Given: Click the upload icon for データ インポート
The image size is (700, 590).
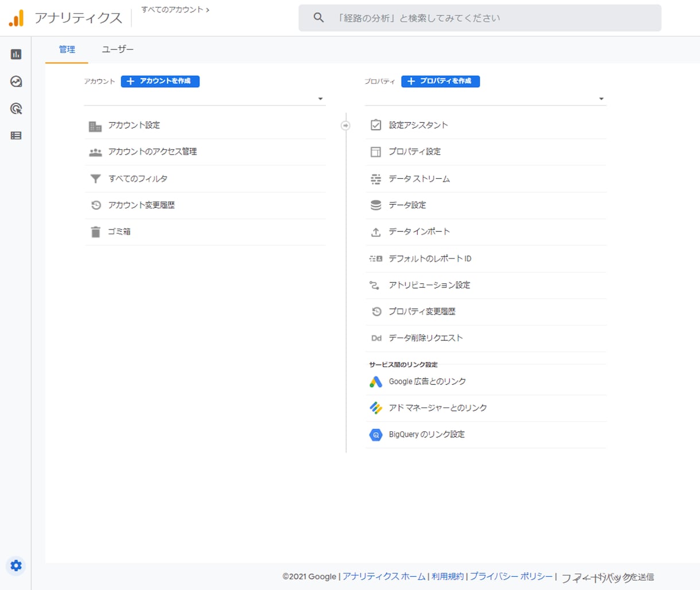Looking at the screenshot, I should click(x=376, y=232).
